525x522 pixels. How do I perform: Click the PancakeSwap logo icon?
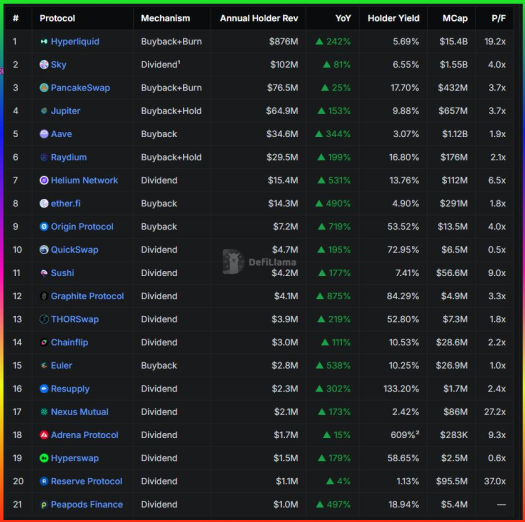pos(44,88)
